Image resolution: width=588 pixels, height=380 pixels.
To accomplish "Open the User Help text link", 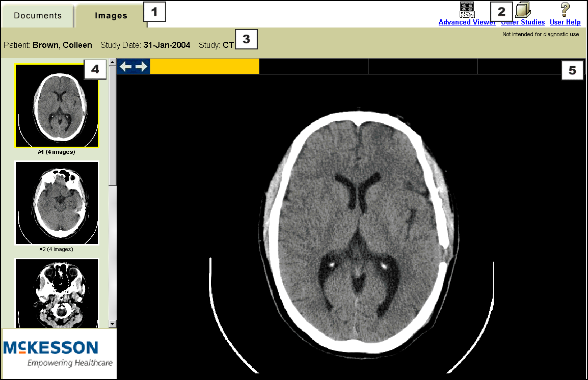I will tap(565, 22).
